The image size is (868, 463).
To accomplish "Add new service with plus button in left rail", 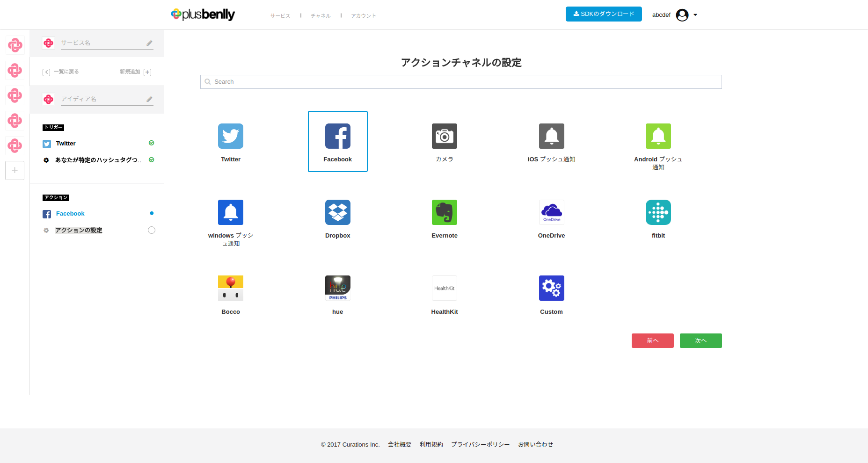I will pyautogui.click(x=15, y=170).
